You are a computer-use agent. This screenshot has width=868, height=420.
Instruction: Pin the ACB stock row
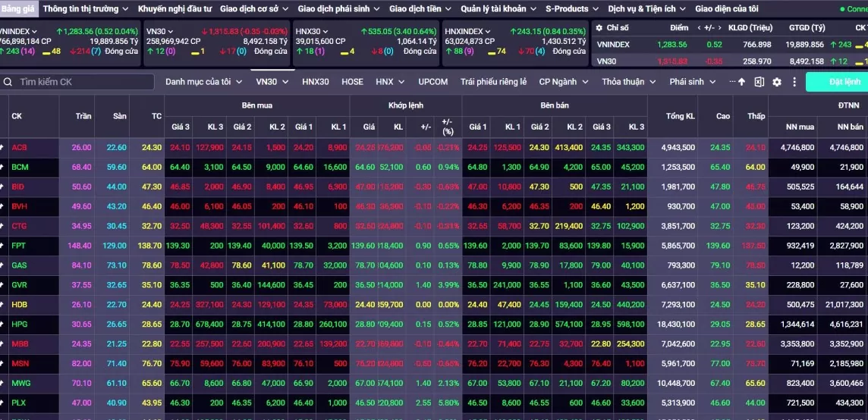coord(2,147)
